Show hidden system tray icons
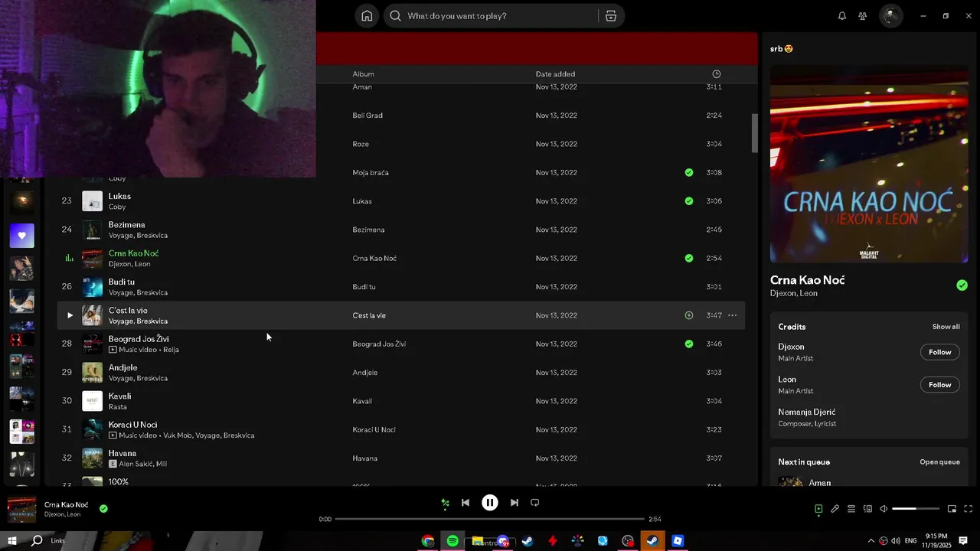This screenshot has height=551, width=980. [x=871, y=541]
